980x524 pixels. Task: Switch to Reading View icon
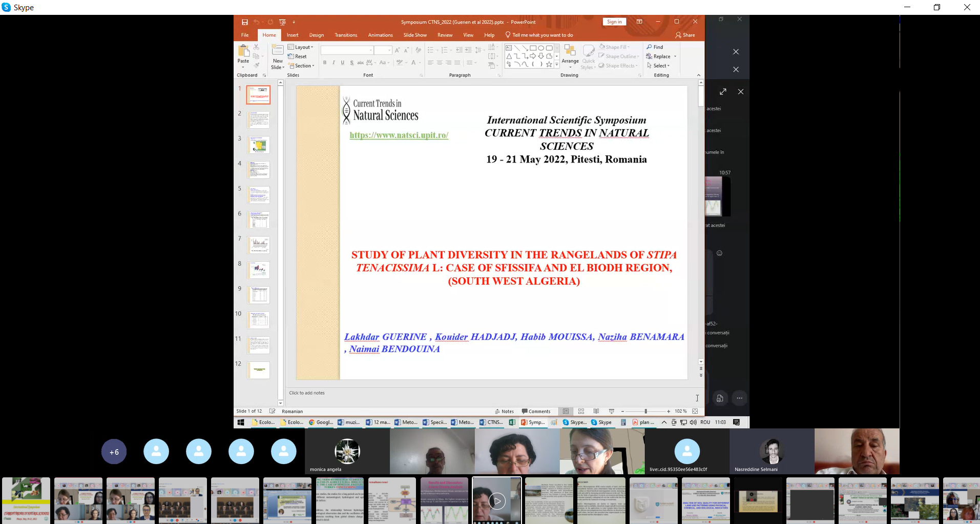pos(596,411)
